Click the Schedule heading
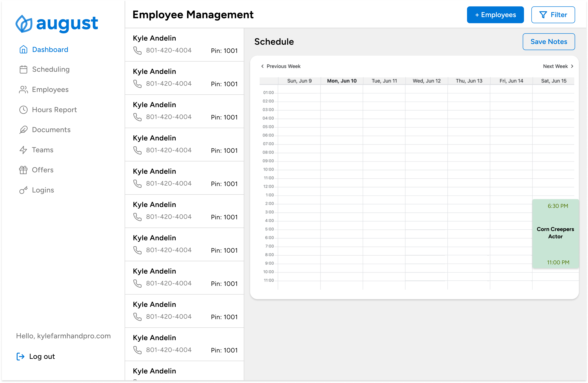Screen dimensions: 588x383 (x=274, y=42)
